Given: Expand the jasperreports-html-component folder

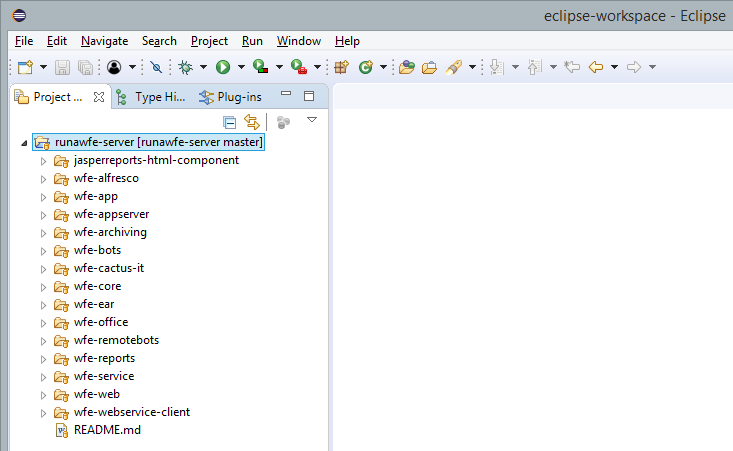Looking at the screenshot, I should pyautogui.click(x=43, y=161).
